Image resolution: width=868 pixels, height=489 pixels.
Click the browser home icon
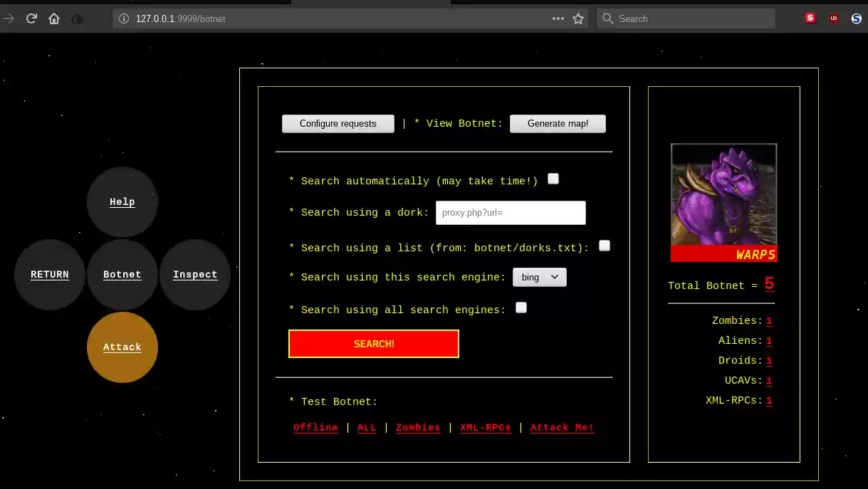click(54, 19)
